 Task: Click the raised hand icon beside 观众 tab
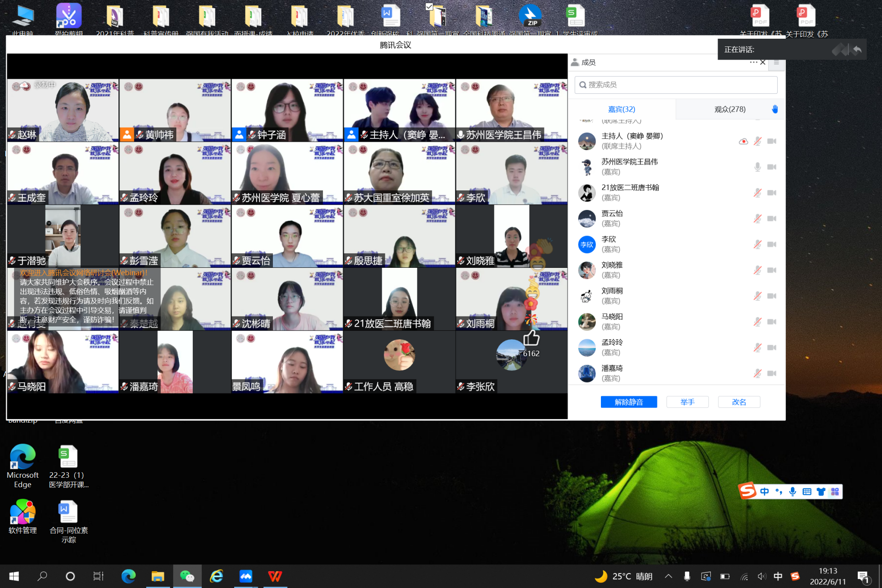(x=775, y=109)
